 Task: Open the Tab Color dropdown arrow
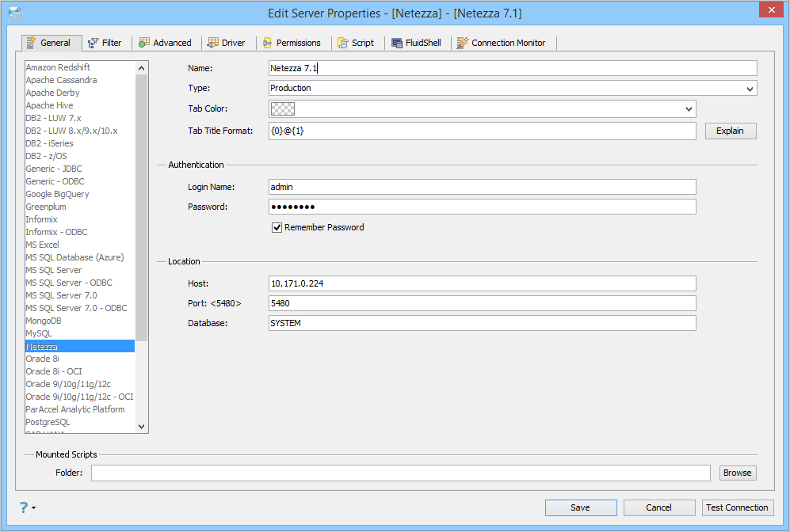click(x=689, y=108)
